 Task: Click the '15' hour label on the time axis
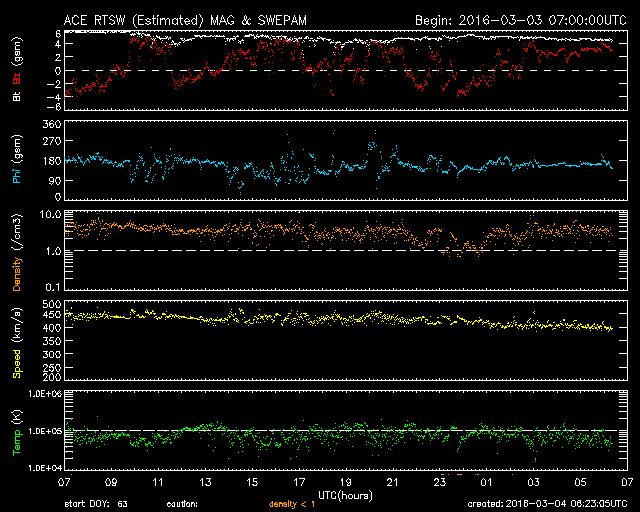252,482
